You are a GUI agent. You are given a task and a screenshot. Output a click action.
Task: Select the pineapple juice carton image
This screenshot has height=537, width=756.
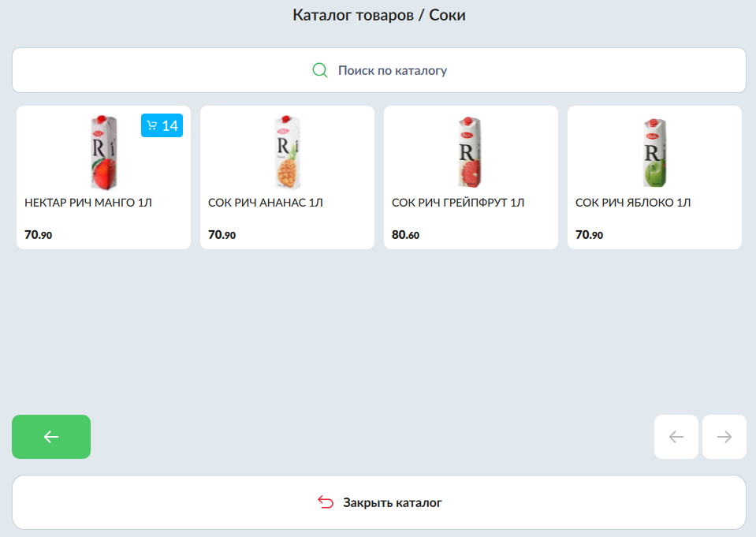tap(287, 151)
